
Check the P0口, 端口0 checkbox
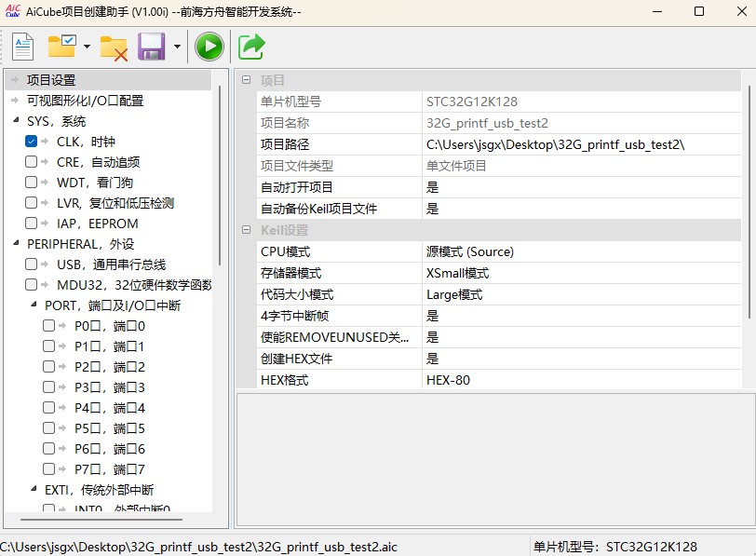[48, 326]
